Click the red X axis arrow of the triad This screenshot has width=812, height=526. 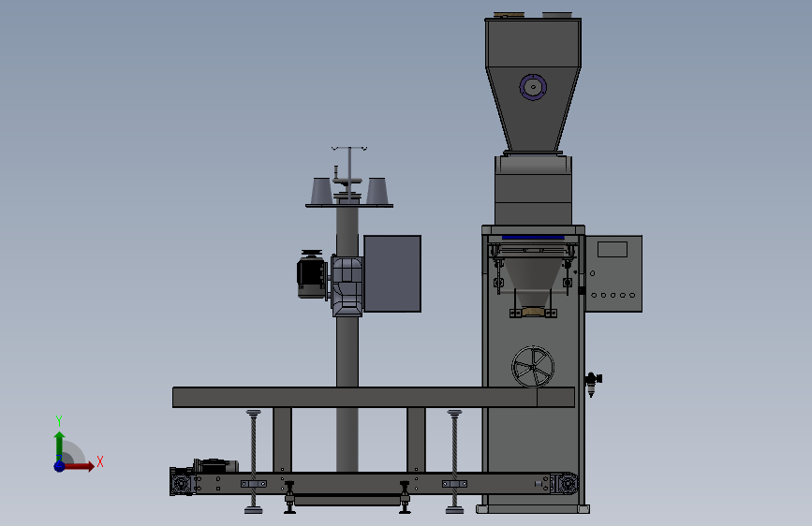coord(79,466)
